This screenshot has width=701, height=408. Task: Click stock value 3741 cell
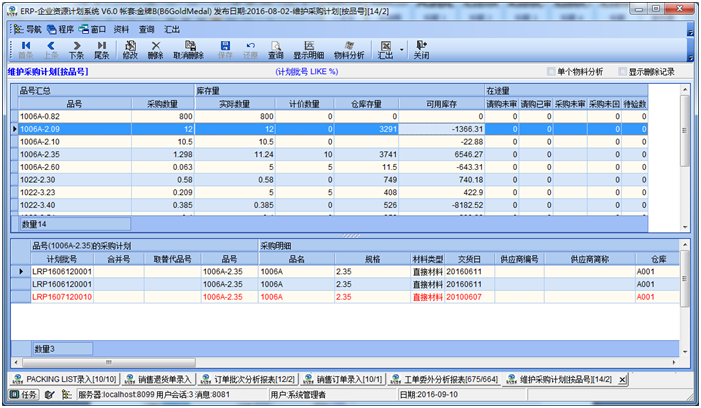point(366,155)
